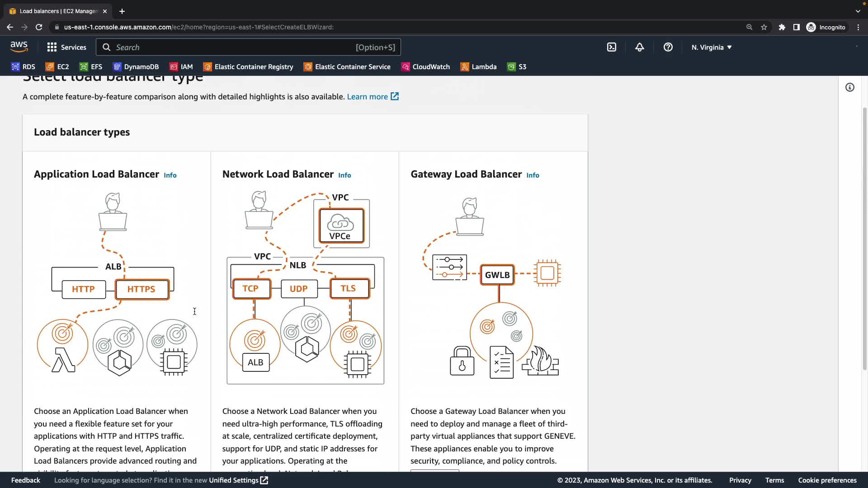Viewport: 868px width, 488px height.
Task: Open the notifications bell
Action: [639, 47]
